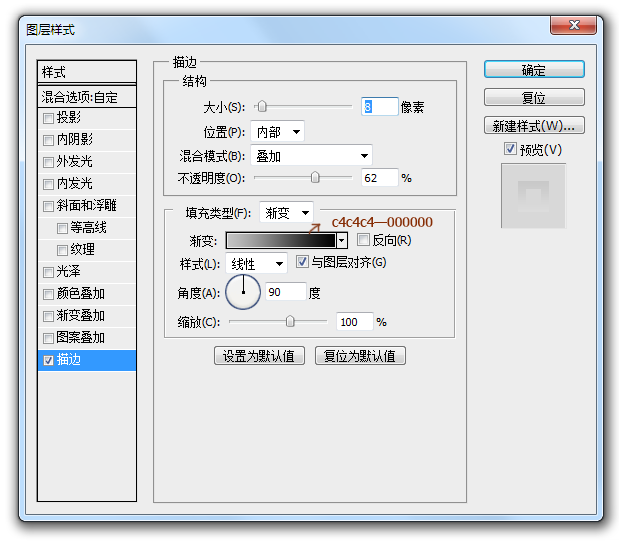Open the 样式 linear style dropdown
This screenshot has width=619, height=544.
coord(258,264)
